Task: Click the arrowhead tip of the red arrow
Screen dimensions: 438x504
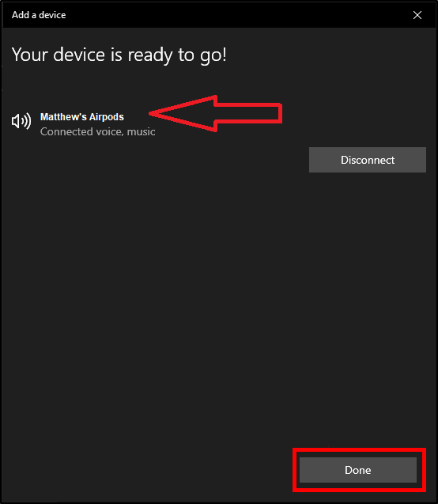Action: pos(153,113)
